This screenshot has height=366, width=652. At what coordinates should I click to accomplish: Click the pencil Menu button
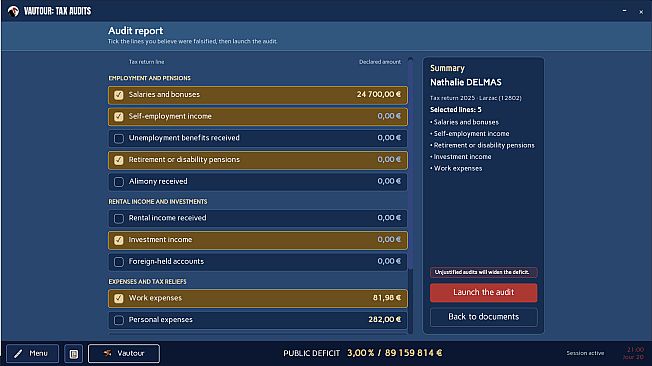coord(32,354)
